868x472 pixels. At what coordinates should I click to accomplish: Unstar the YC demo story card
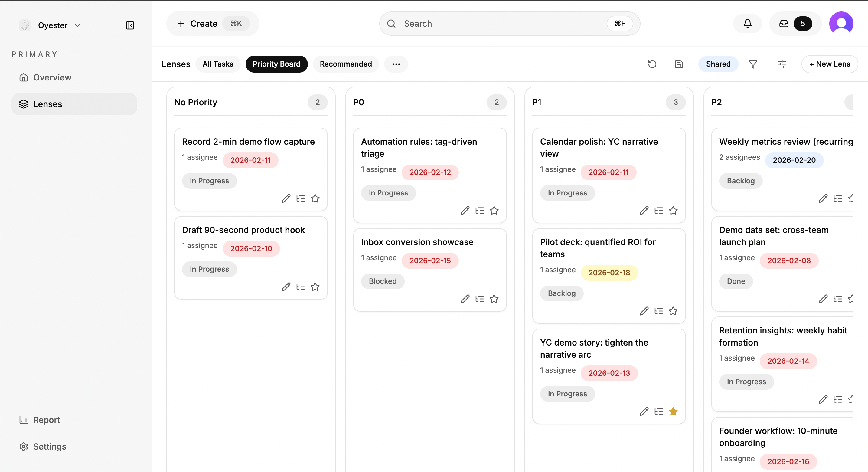[x=673, y=411]
